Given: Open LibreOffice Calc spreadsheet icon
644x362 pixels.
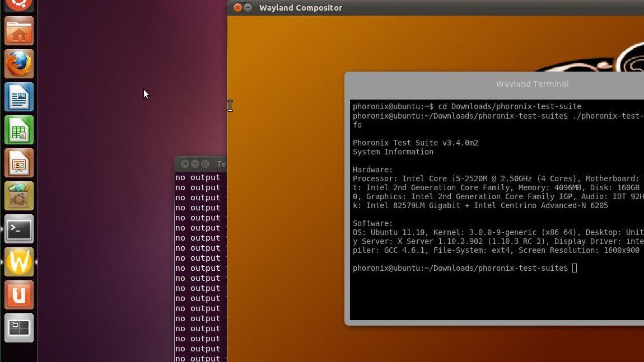Looking at the screenshot, I should (x=19, y=130).
